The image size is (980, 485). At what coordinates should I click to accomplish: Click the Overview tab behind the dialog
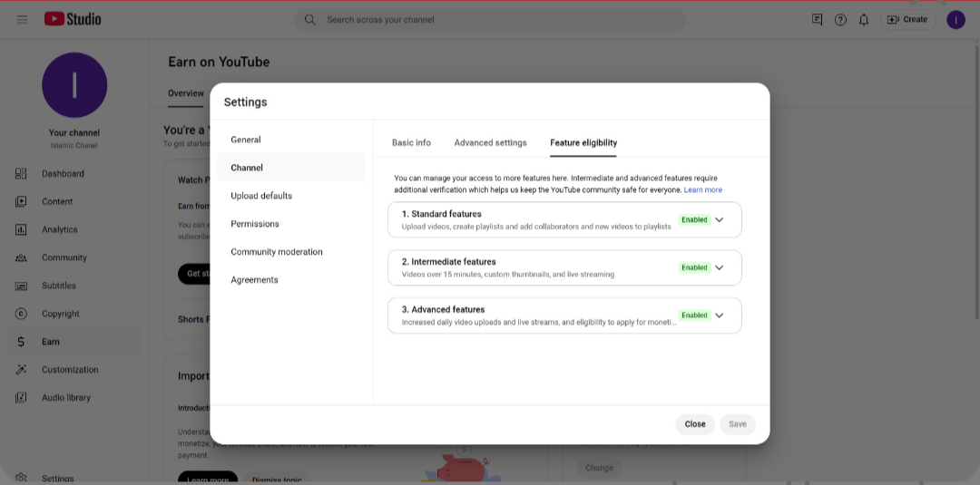[x=186, y=93]
